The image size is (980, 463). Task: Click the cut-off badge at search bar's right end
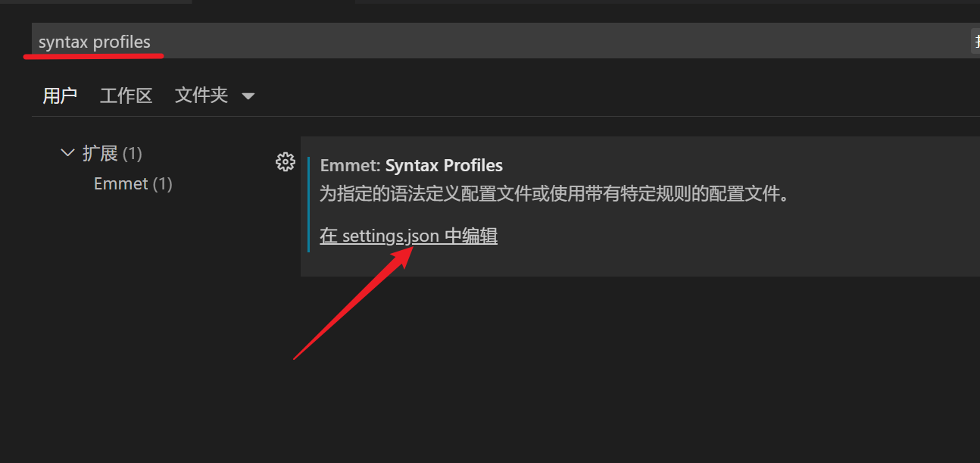[975, 41]
